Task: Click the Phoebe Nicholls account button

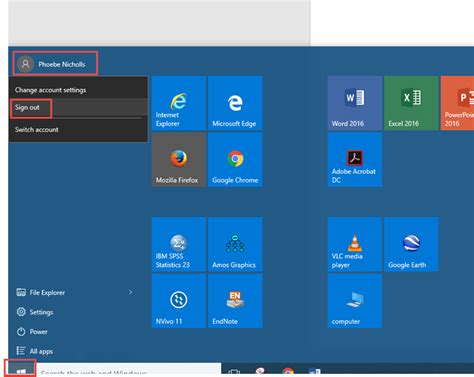Action: click(x=55, y=64)
